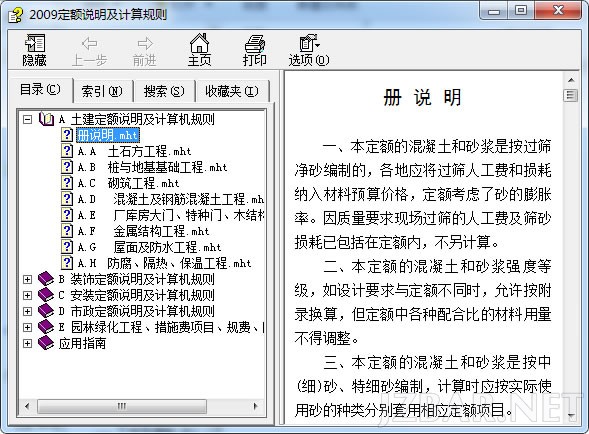
Task: Open A.F 金属结构工程.mht topic
Action: [143, 231]
